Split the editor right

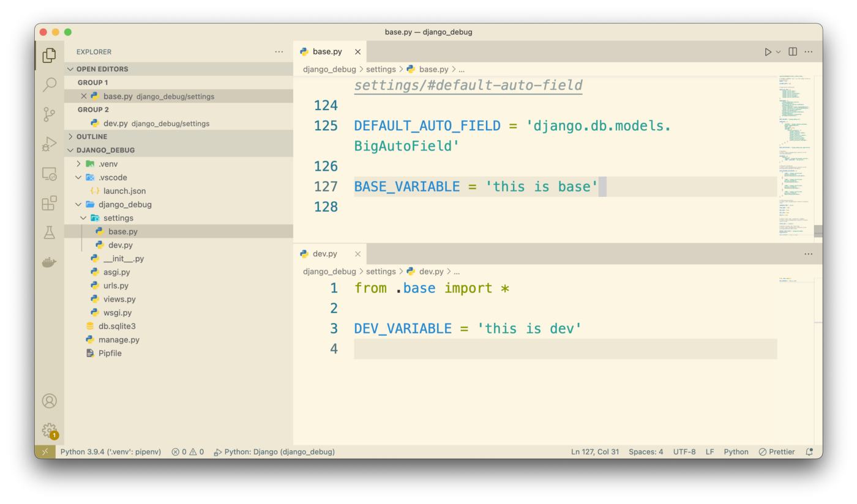pyautogui.click(x=793, y=52)
